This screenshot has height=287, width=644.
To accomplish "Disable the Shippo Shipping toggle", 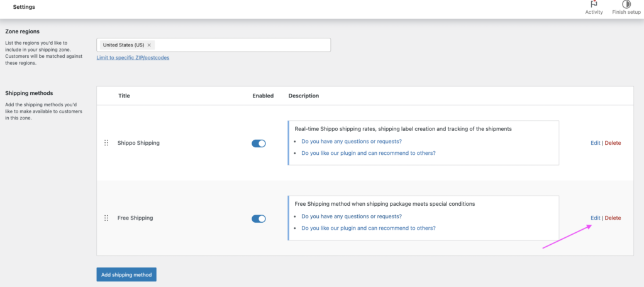I will pyautogui.click(x=258, y=143).
